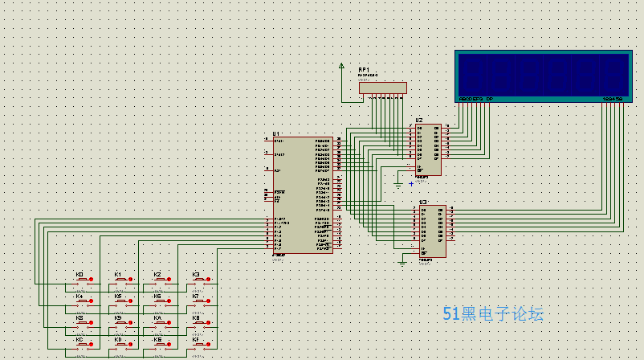Image resolution: width=644 pixels, height=360 pixels.
Task: Click the blue cross origin marker
Action: click(411, 184)
